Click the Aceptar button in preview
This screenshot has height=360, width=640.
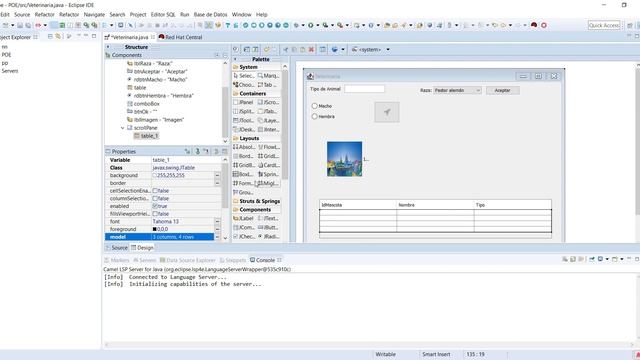502,90
